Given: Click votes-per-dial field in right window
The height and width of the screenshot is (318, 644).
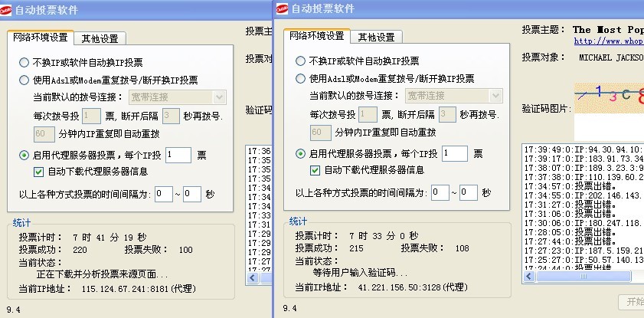Looking at the screenshot, I should tap(368, 115).
